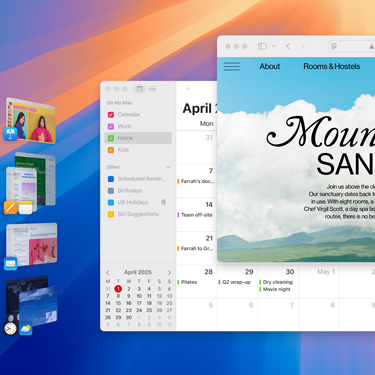Viewport: 375px width, 375px height.
Task: Toggle the US Holidays calendar checkbox
Action: (111, 202)
